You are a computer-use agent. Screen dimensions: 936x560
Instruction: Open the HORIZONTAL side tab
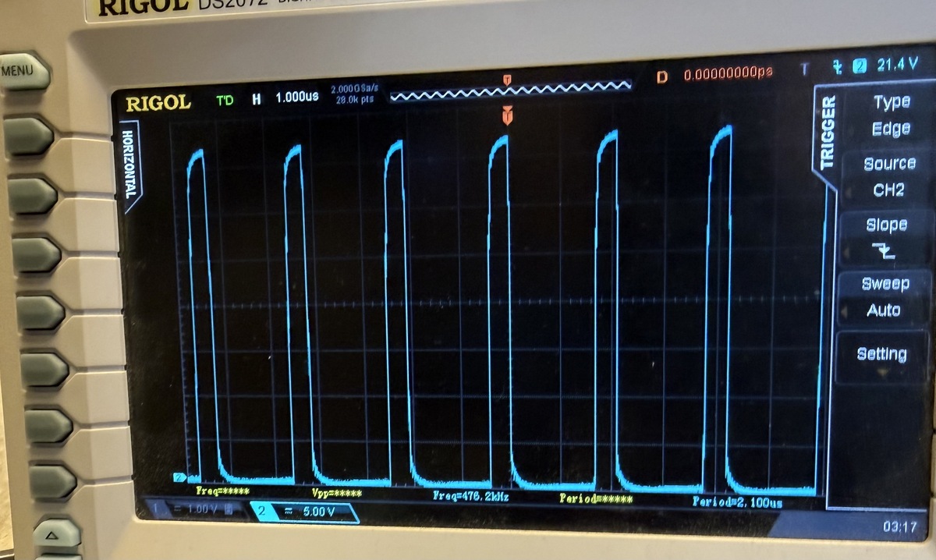[131, 166]
